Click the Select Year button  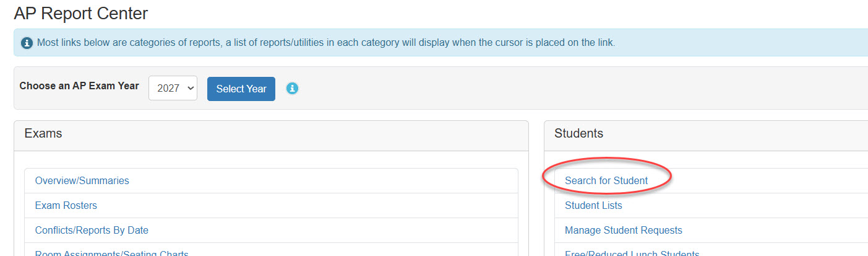[x=241, y=89]
